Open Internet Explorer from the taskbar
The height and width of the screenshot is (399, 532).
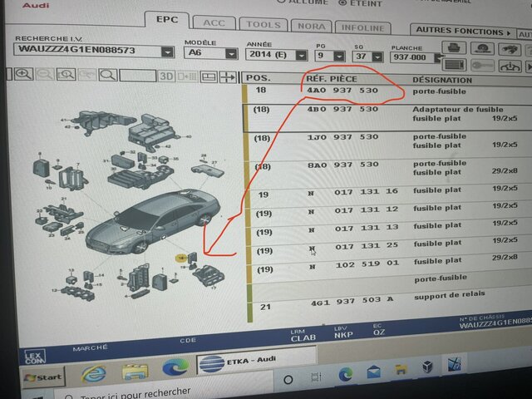[x=93, y=373]
